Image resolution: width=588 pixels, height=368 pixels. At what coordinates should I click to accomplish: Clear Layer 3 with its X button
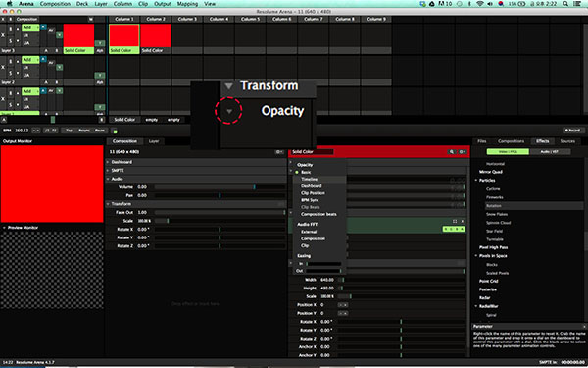pos(3,35)
